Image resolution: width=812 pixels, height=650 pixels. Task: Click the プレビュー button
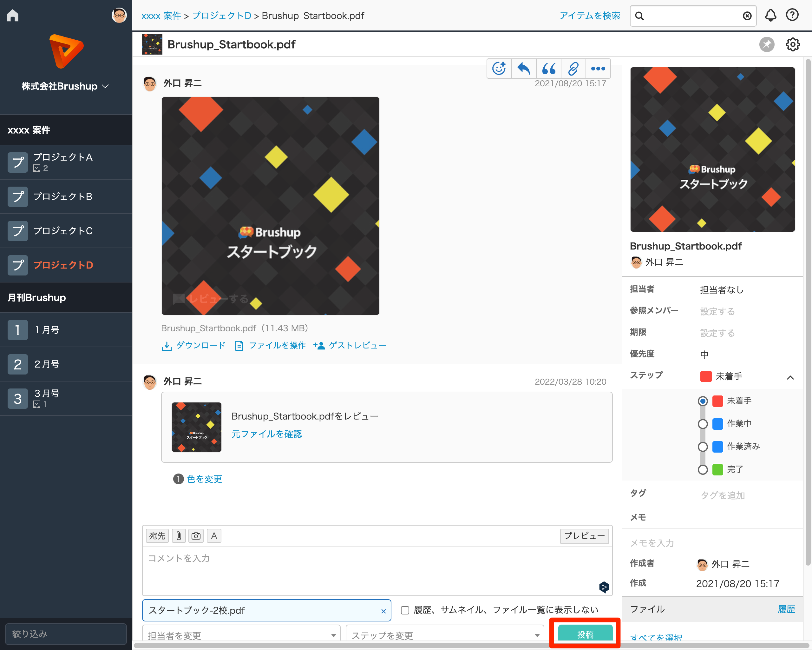[x=584, y=535]
